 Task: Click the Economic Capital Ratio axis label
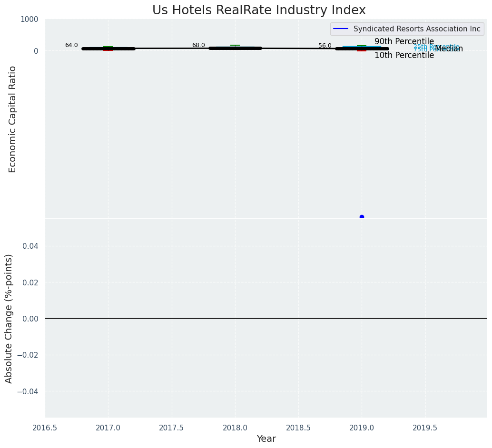(x=13, y=119)
